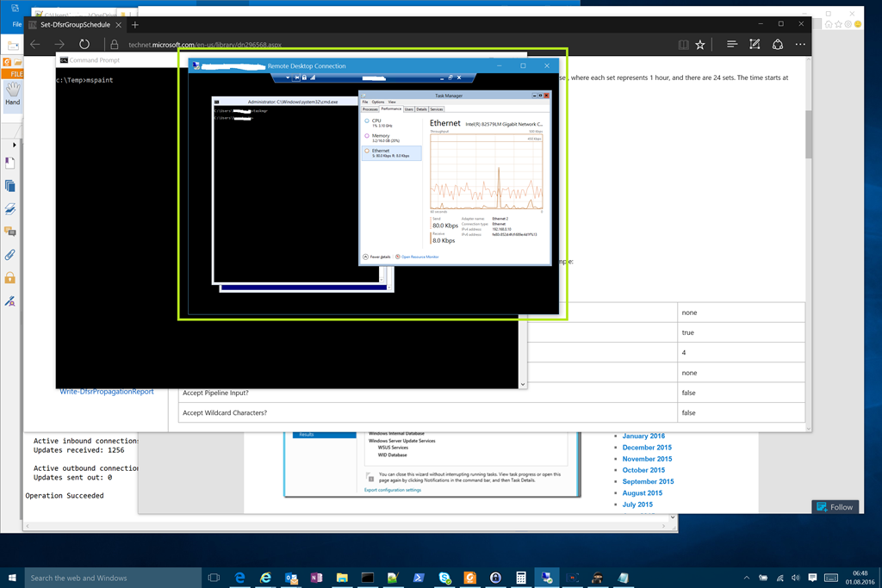Open the Calculator from taskbar

tap(520, 578)
